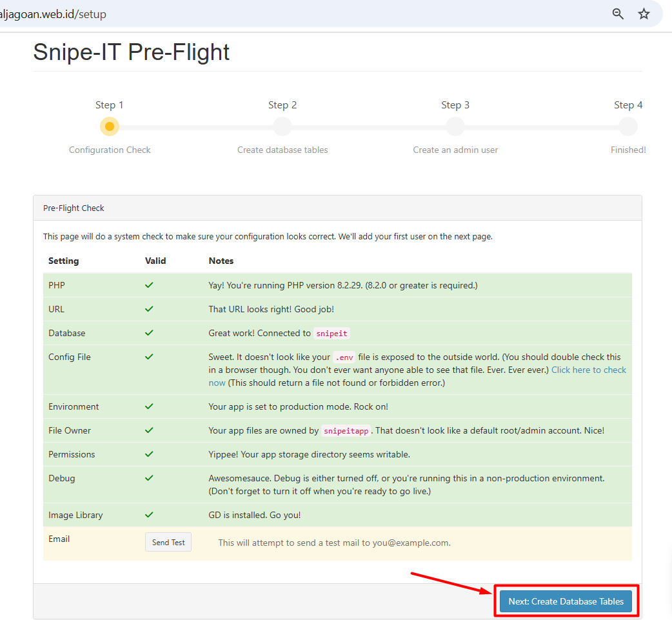Select the Step 1 Configuration Check circle
The width and height of the screenshot is (672, 620).
click(x=110, y=126)
